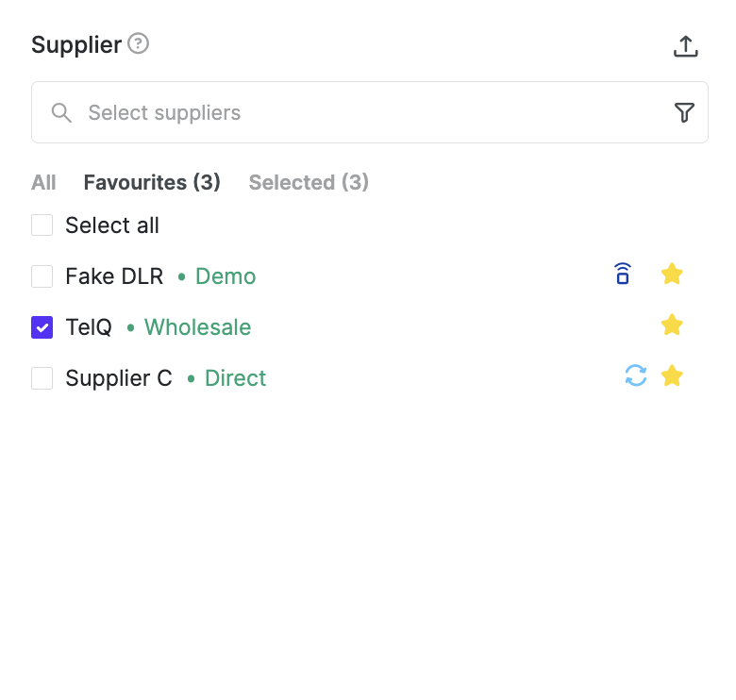The height and width of the screenshot is (700, 736).
Task: Open the Favourites (3) tab
Action: point(152,182)
